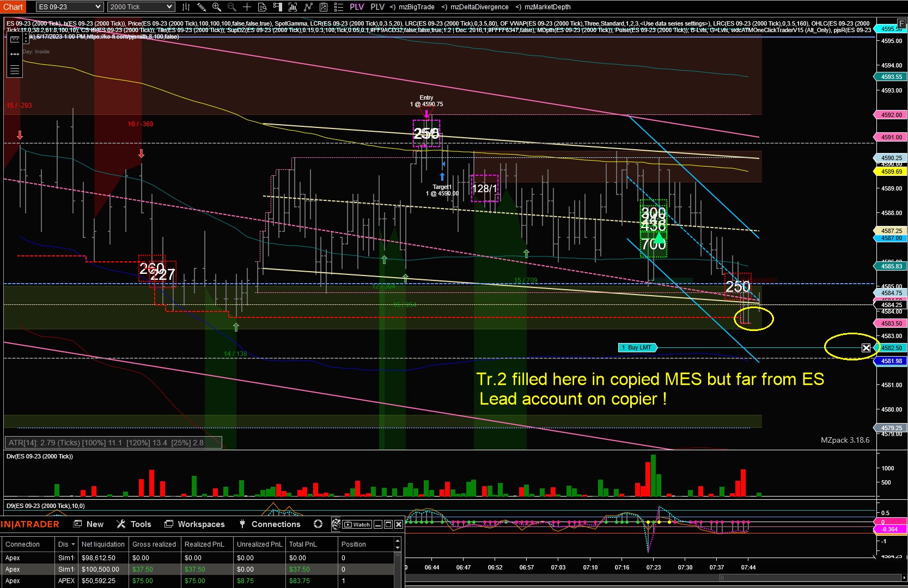
Task: Click the second gray PLV toolbar button
Action: point(377,7)
